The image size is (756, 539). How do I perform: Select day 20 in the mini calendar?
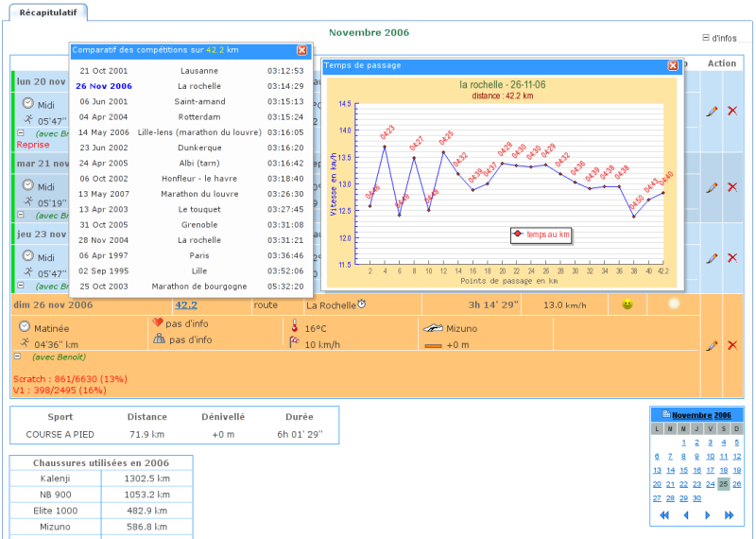[x=657, y=484]
